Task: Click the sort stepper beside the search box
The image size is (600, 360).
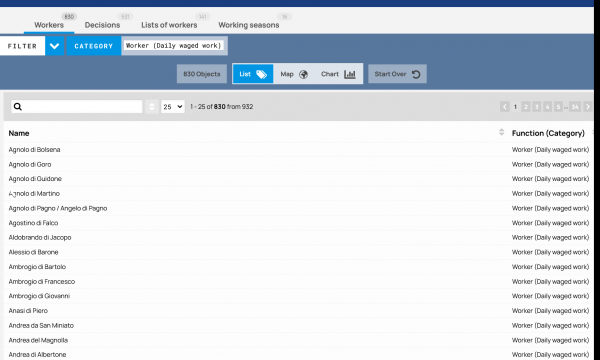Action: pyautogui.click(x=152, y=106)
